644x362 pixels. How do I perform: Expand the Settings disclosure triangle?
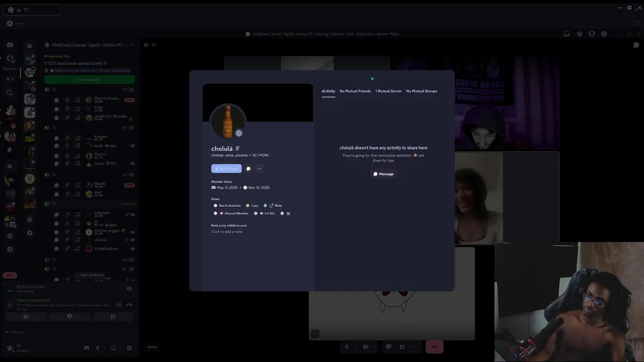point(8,332)
